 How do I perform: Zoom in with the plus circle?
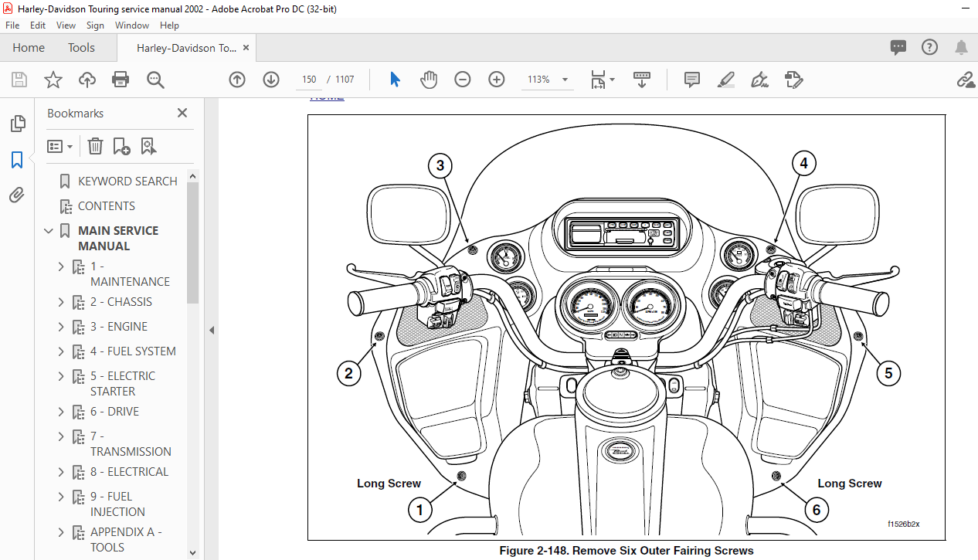pyautogui.click(x=497, y=80)
